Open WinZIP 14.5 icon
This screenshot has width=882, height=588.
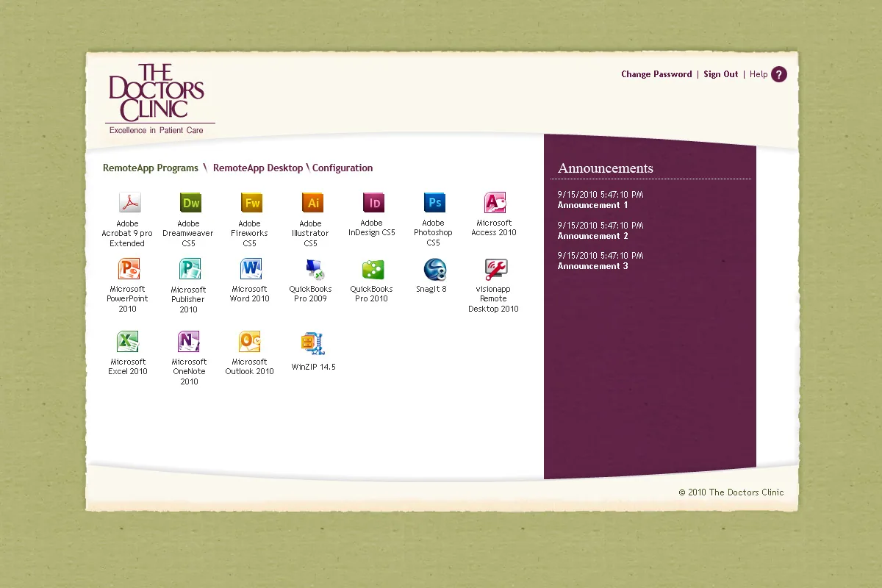pyautogui.click(x=313, y=343)
